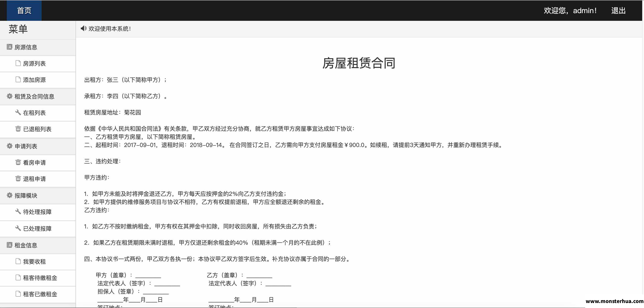The height and width of the screenshot is (308, 644).
Task: Click the gear icon beside 申请列表
Action: (9, 146)
